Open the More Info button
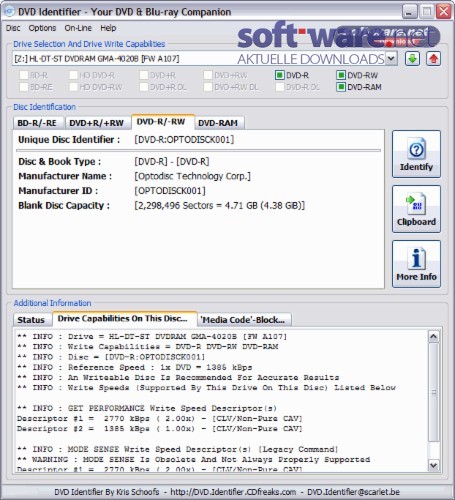Image resolution: width=455 pixels, height=500 pixels. [416, 264]
